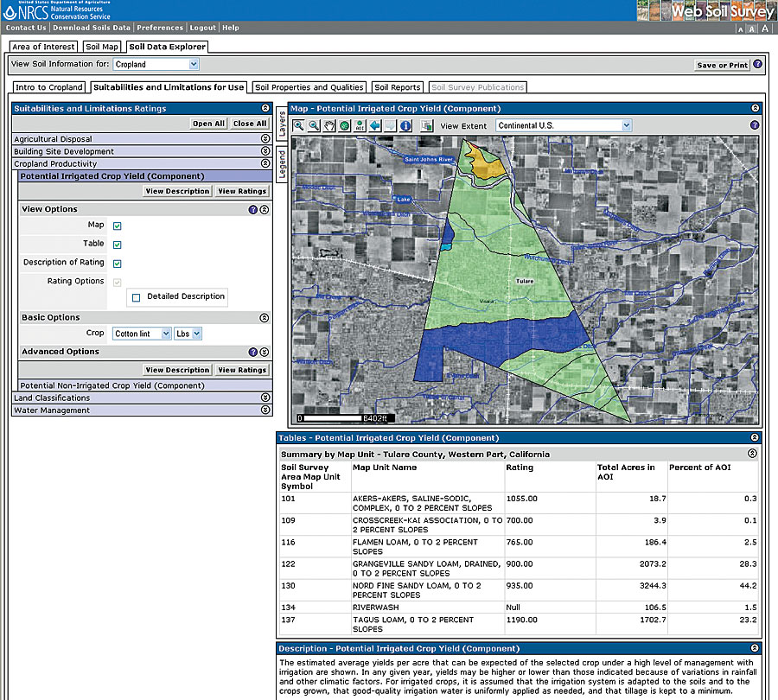778x700 pixels.
Task: Click the blue back arrow map icon
Action: [x=375, y=125]
